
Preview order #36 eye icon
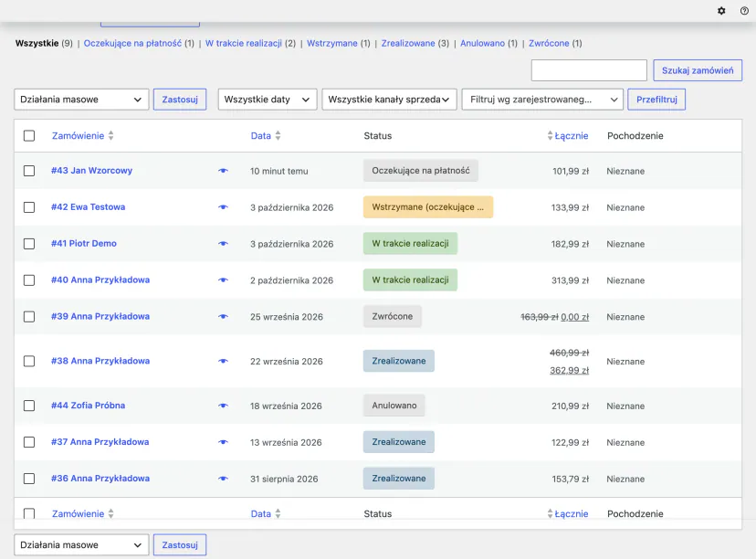click(223, 479)
